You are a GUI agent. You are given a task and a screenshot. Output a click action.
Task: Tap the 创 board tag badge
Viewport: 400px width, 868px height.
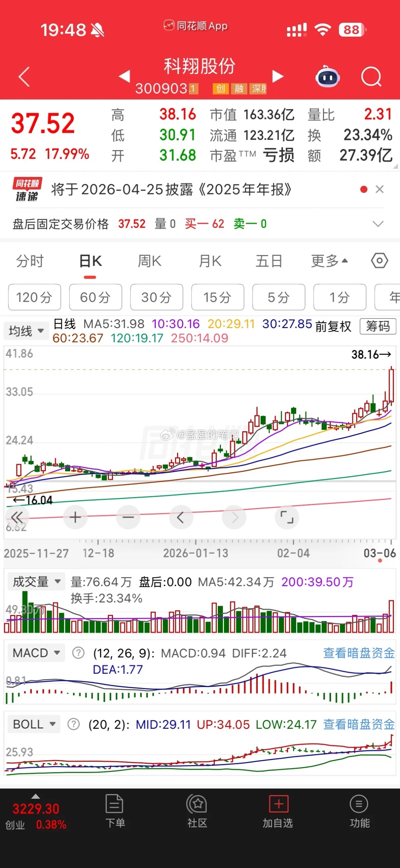[x=221, y=89]
